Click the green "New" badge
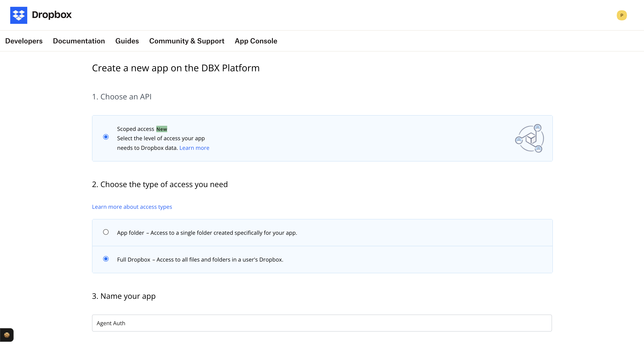This screenshot has height=352, width=644. pyautogui.click(x=162, y=129)
